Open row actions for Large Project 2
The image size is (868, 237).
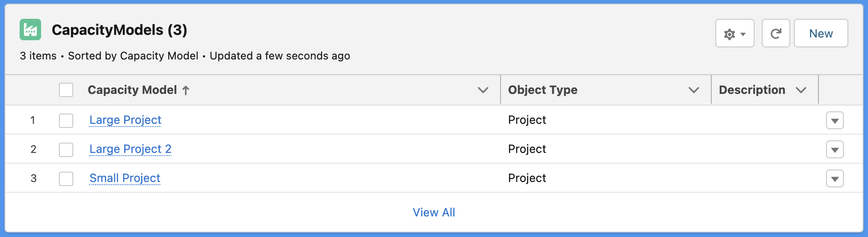[x=835, y=149]
